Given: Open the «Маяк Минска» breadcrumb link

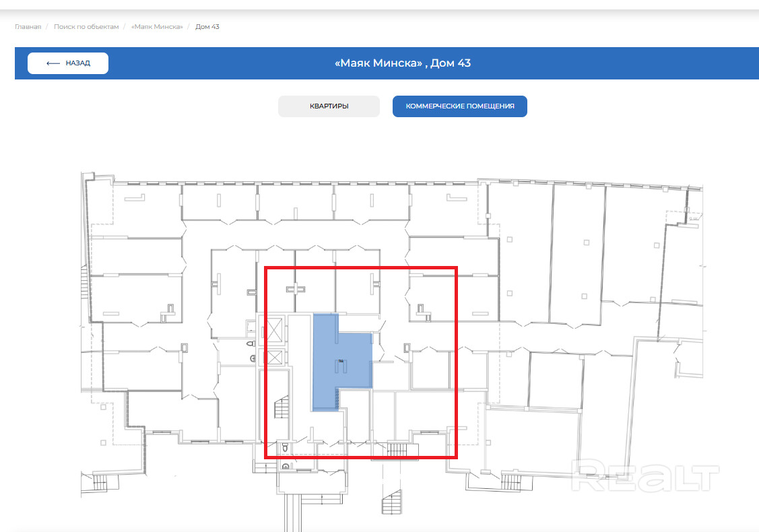Looking at the screenshot, I should point(157,27).
